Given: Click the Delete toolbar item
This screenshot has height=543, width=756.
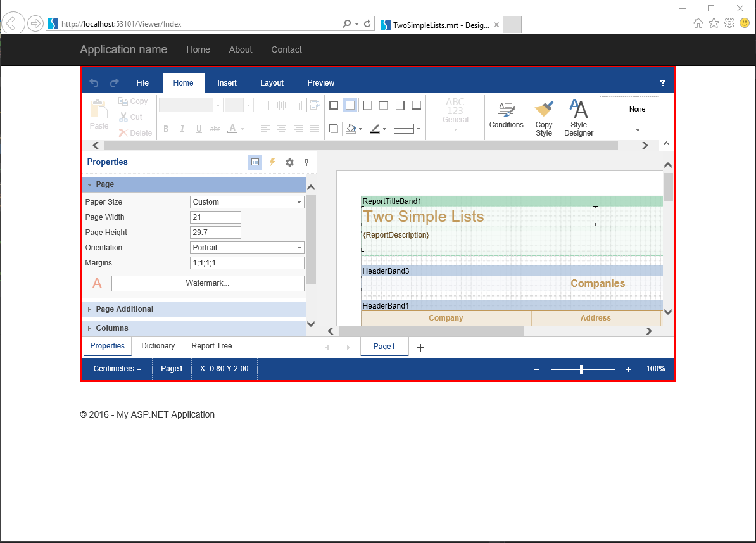Looking at the screenshot, I should point(135,132).
